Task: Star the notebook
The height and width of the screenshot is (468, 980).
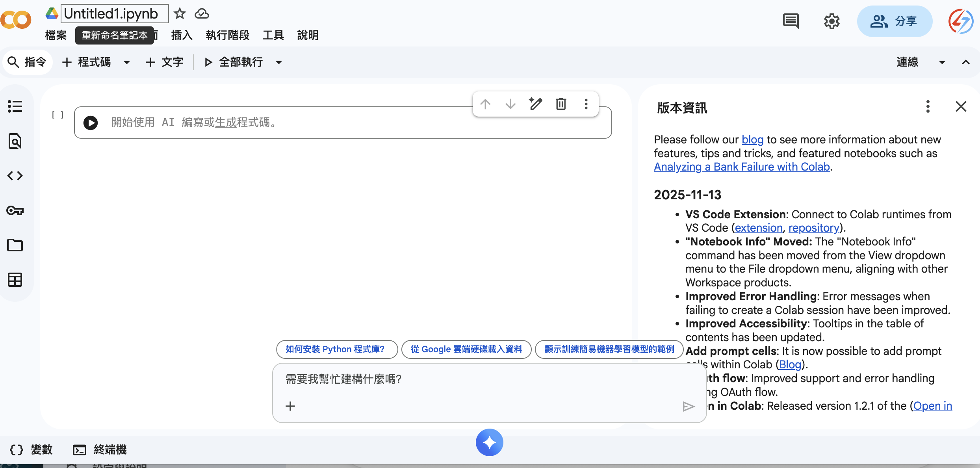Action: [x=180, y=14]
